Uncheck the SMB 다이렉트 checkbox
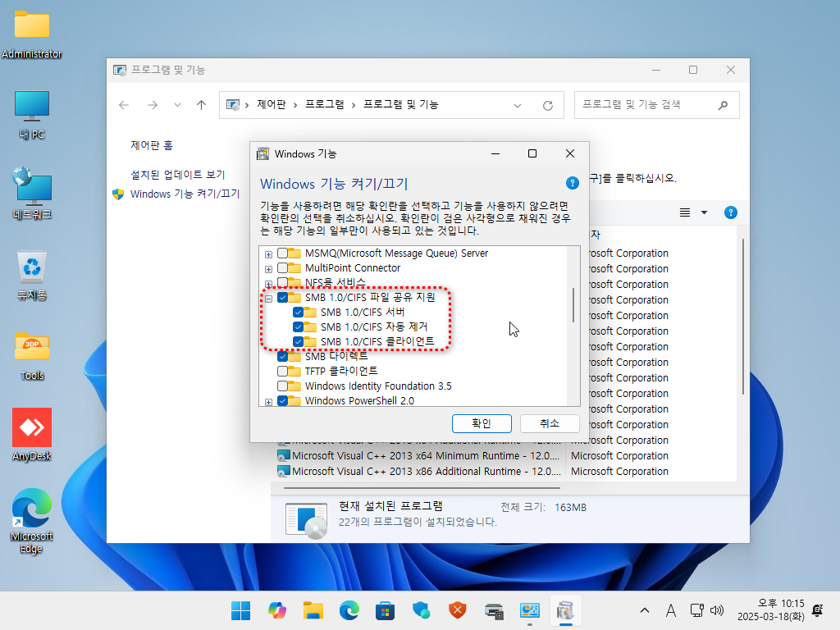The width and height of the screenshot is (840, 630). coord(283,356)
